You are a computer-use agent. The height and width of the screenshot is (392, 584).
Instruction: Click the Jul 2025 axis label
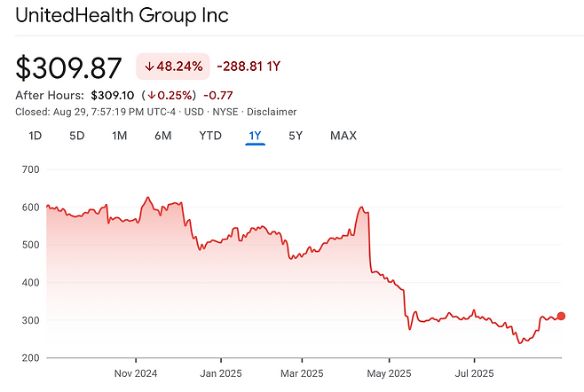point(474,373)
